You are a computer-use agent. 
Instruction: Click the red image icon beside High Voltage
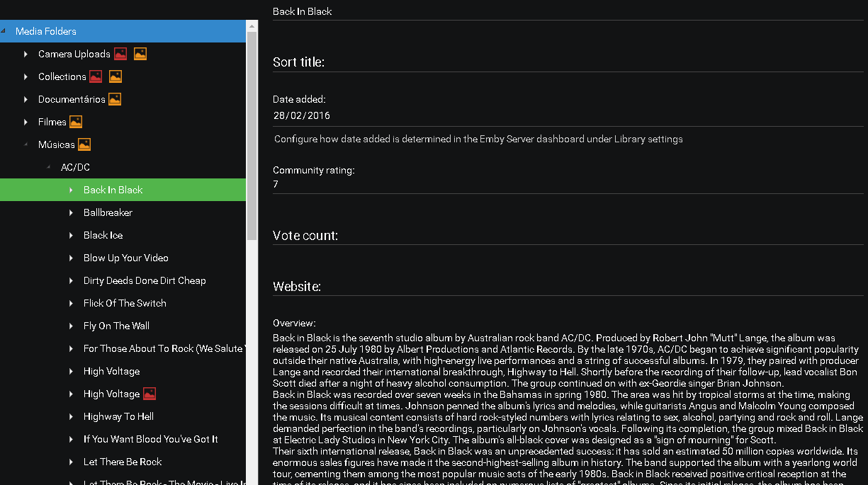coord(150,394)
